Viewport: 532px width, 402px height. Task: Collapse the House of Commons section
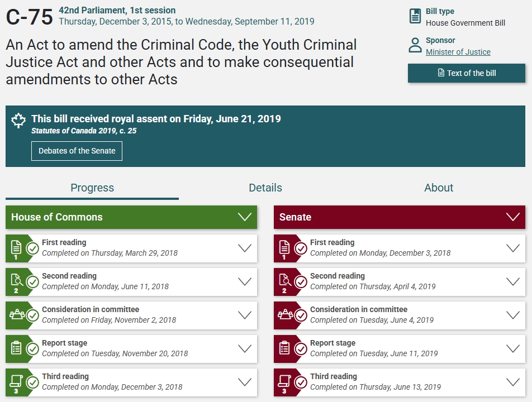pyautogui.click(x=245, y=217)
